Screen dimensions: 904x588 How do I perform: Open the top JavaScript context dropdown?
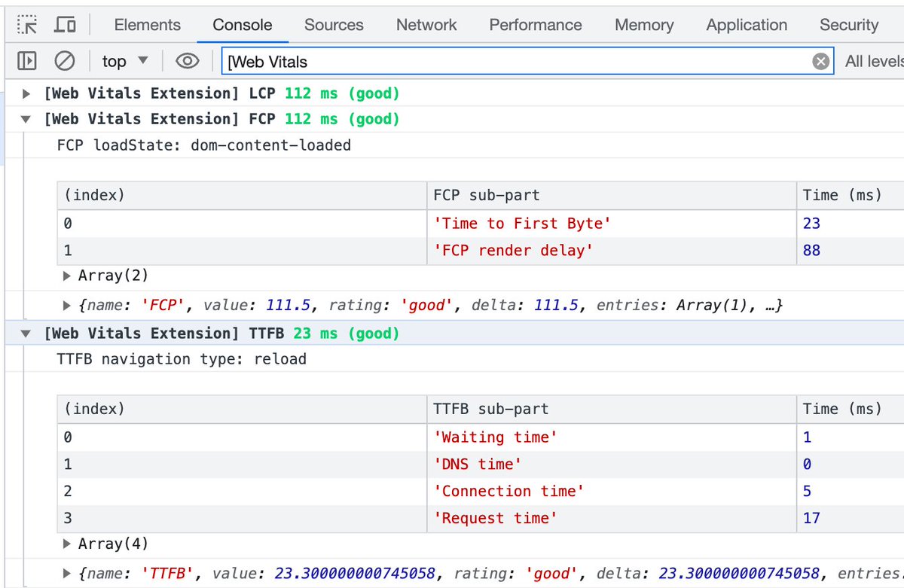click(125, 61)
